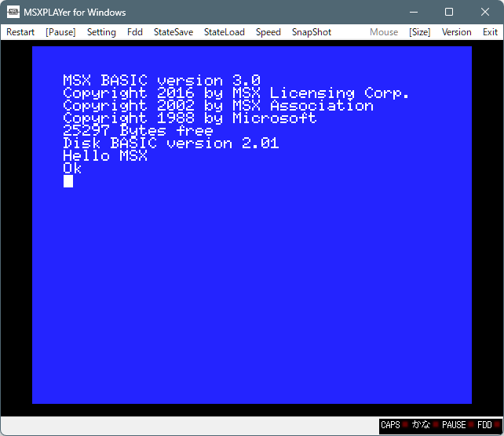Open the StateSave menu
Viewport: 504px width, 436px height.
pos(173,32)
